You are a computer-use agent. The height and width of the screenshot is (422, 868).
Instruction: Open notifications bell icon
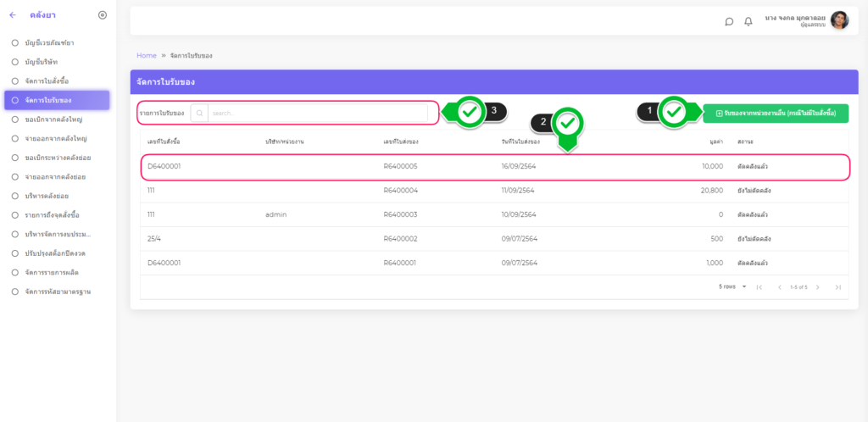pyautogui.click(x=748, y=21)
